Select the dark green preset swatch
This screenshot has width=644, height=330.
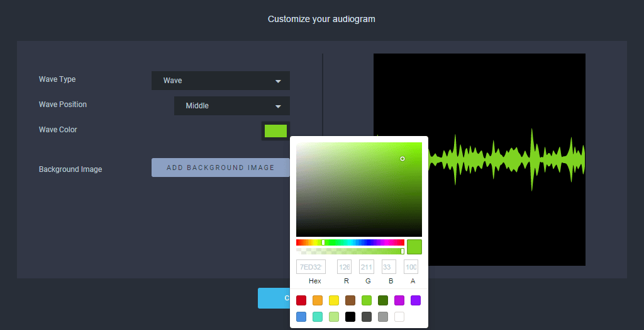click(x=383, y=300)
